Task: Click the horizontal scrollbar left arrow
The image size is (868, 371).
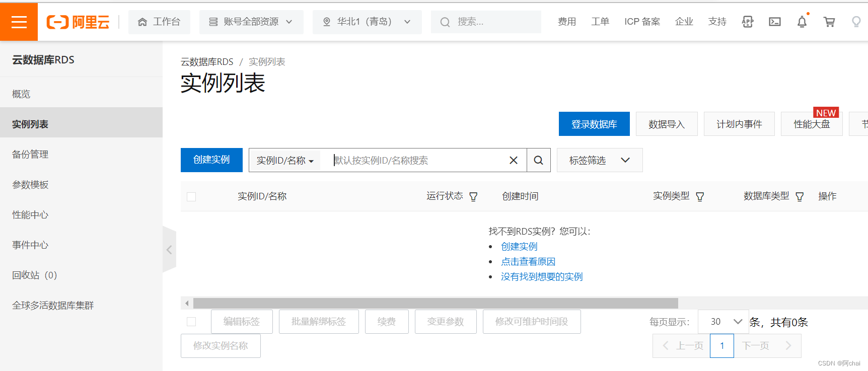Action: (187, 303)
